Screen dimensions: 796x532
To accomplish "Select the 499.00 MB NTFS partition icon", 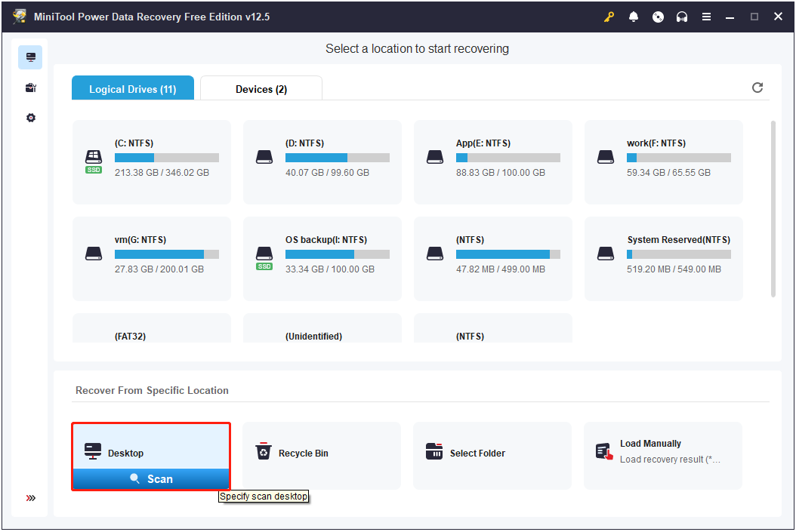I will click(434, 254).
